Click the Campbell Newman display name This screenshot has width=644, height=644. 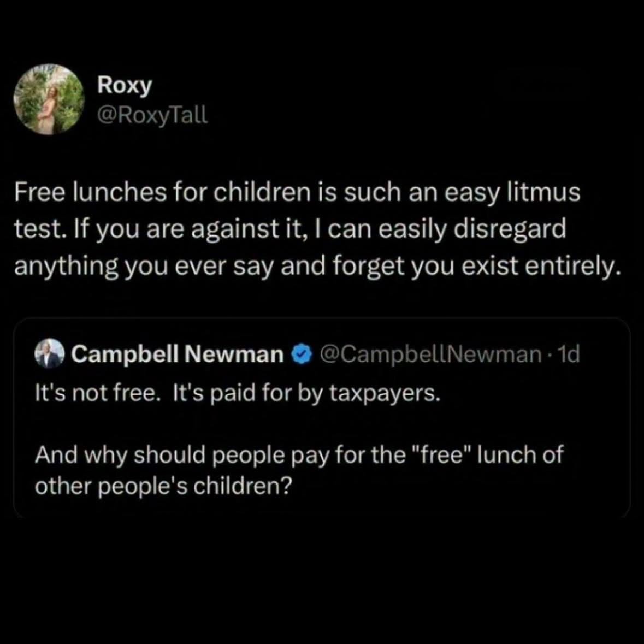[178, 354]
